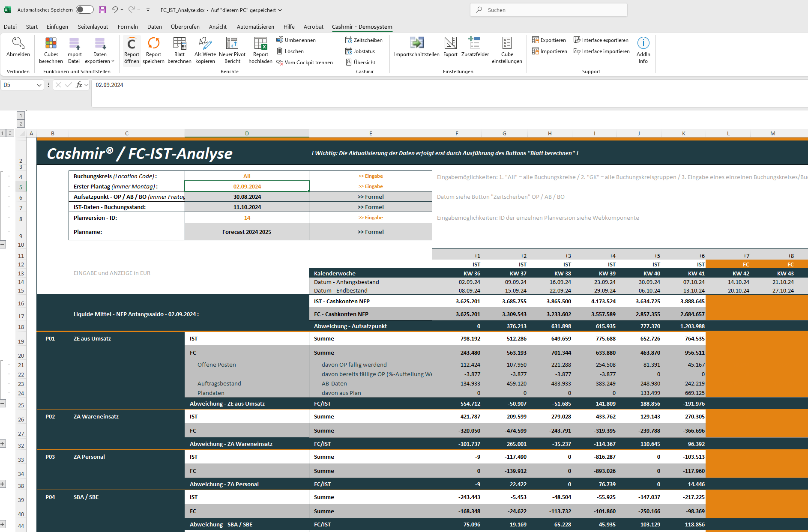
Task: Select the Planversion ID cell 14
Action: tap(247, 218)
